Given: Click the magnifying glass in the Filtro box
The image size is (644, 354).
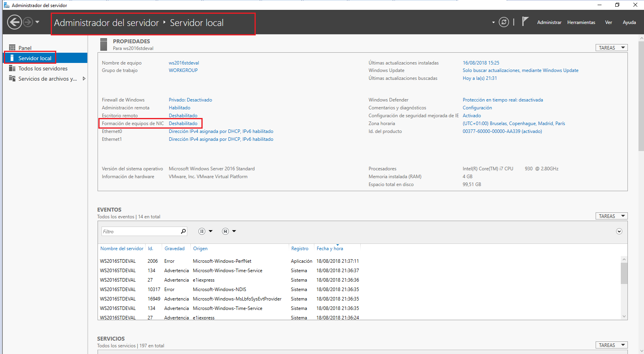Looking at the screenshot, I should tap(183, 231).
